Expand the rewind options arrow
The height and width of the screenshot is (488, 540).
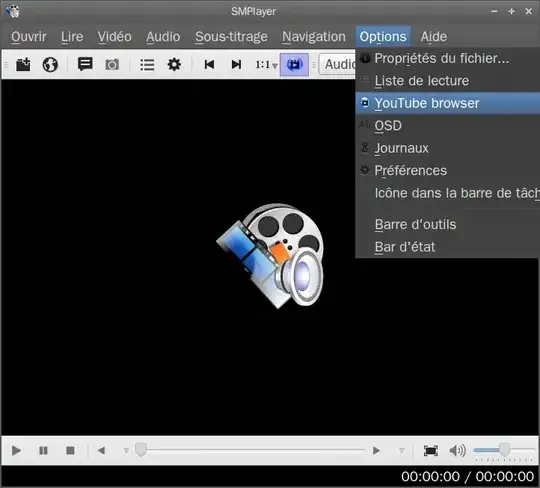(x=126, y=451)
